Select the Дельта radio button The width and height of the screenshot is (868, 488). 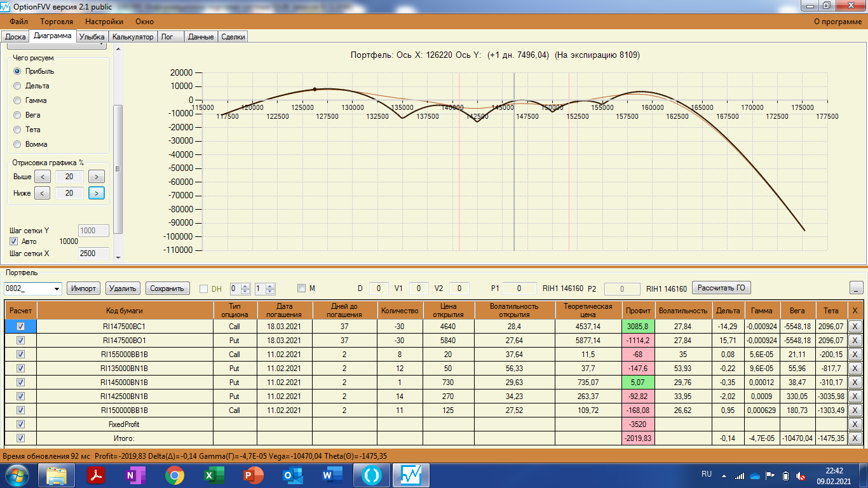click(x=18, y=86)
